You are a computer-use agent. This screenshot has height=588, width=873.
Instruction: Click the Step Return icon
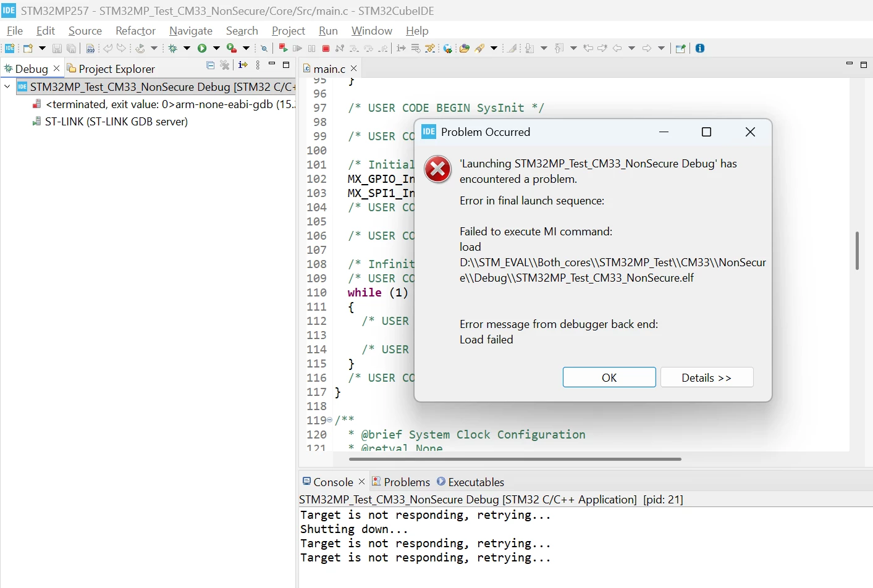(x=384, y=48)
